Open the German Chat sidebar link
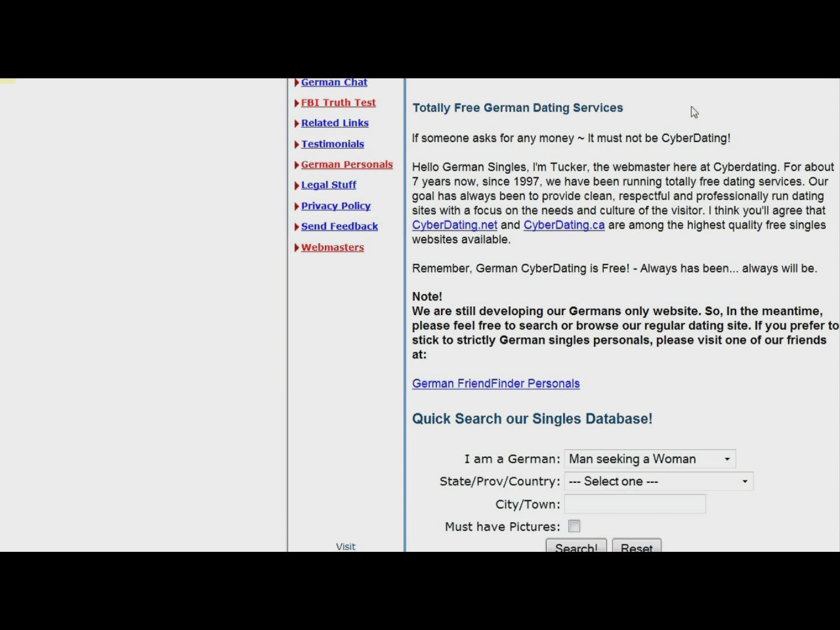The image size is (840, 630). tap(334, 82)
